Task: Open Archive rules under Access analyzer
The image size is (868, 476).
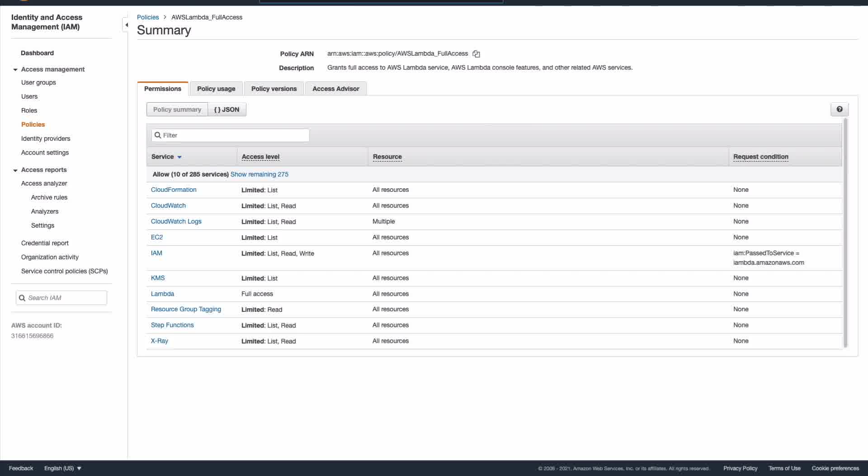Action: [x=49, y=197]
